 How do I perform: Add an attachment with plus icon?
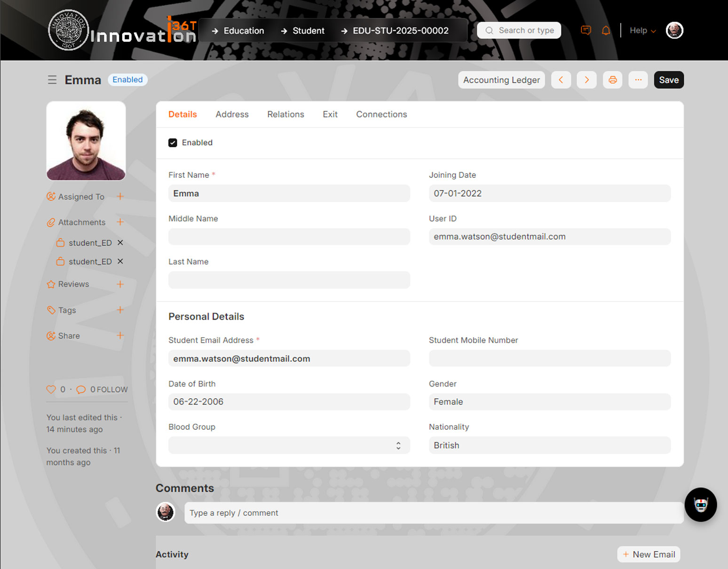pos(120,222)
